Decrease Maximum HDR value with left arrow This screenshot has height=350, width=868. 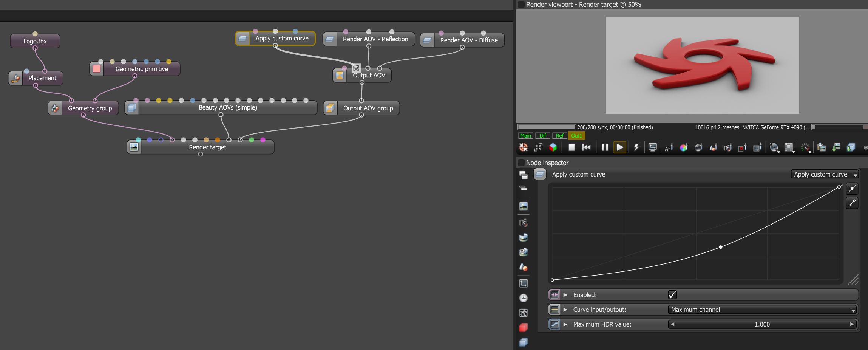(x=672, y=324)
